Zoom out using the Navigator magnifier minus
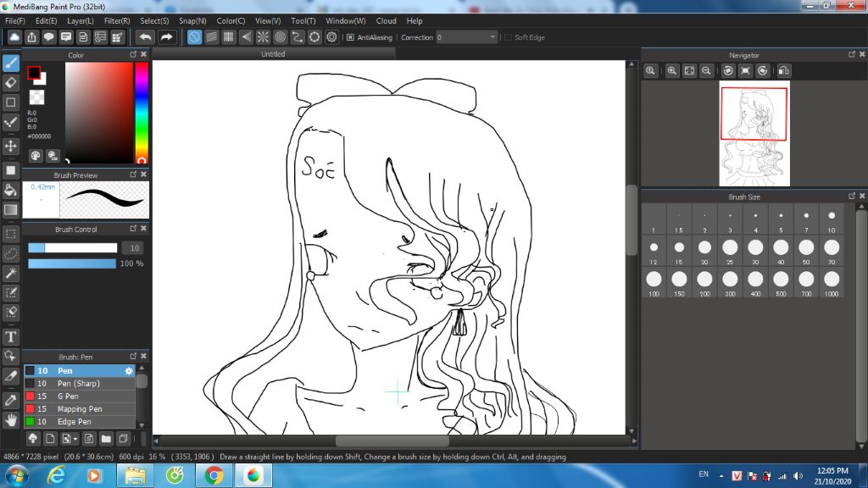The height and width of the screenshot is (488, 868). click(x=706, y=71)
